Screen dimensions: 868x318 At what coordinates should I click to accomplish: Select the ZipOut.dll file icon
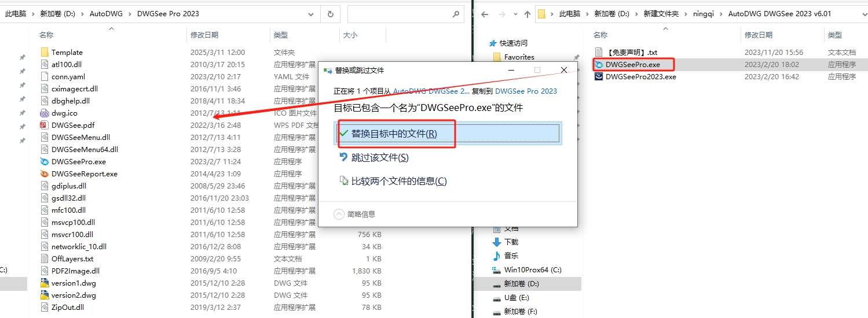coord(45,307)
